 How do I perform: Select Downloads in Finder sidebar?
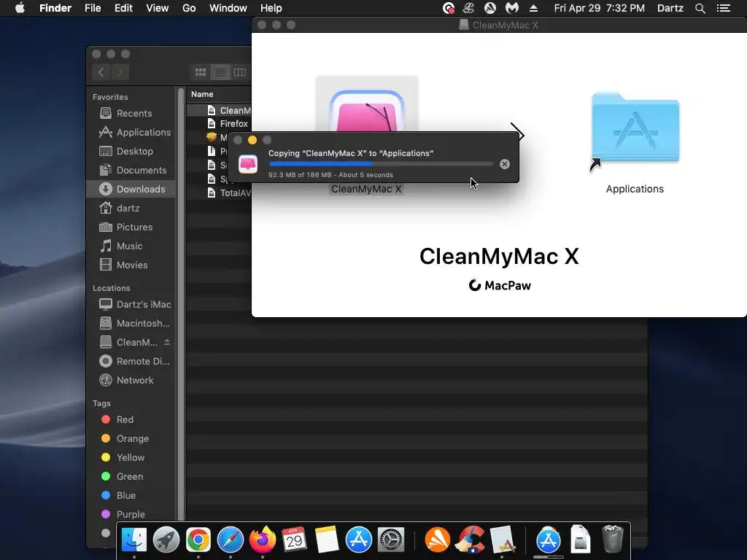tap(131, 189)
